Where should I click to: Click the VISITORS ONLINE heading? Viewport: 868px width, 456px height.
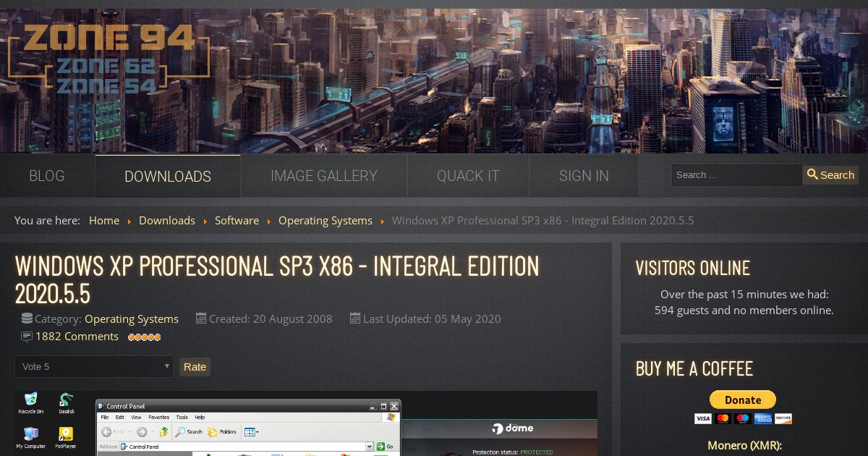click(x=693, y=268)
